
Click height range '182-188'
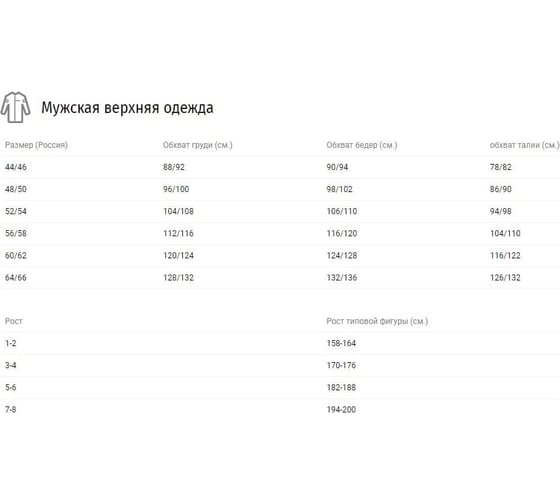341,388
